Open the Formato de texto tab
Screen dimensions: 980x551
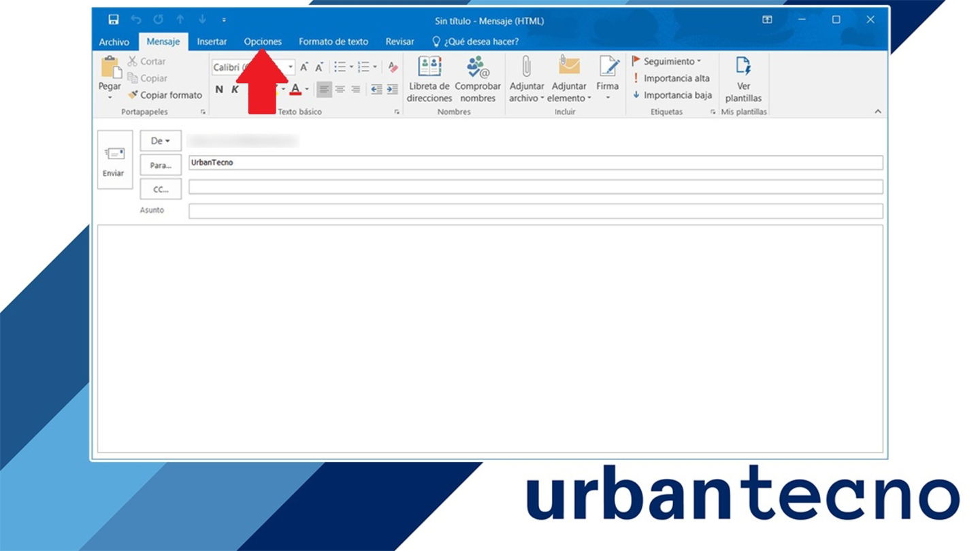pyautogui.click(x=333, y=41)
